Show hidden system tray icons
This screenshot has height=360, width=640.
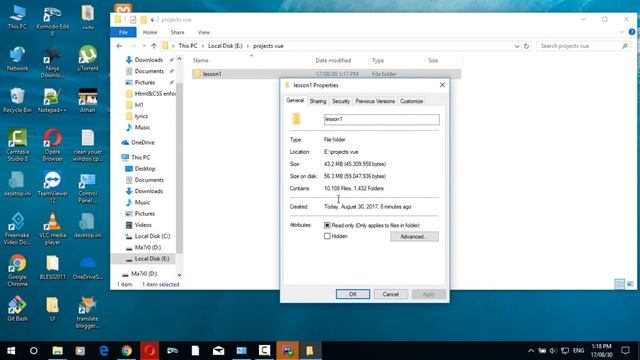(531, 351)
